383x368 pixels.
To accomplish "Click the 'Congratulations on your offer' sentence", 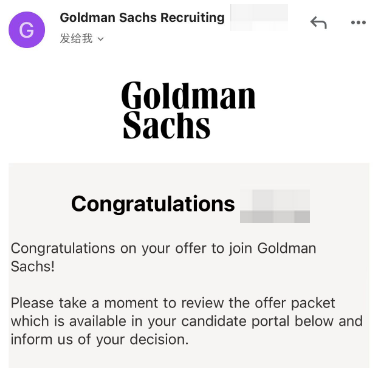I will (163, 249).
